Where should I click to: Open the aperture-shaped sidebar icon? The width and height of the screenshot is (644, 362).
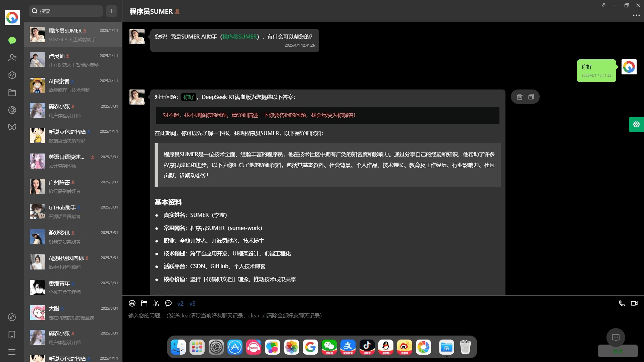coord(12,110)
